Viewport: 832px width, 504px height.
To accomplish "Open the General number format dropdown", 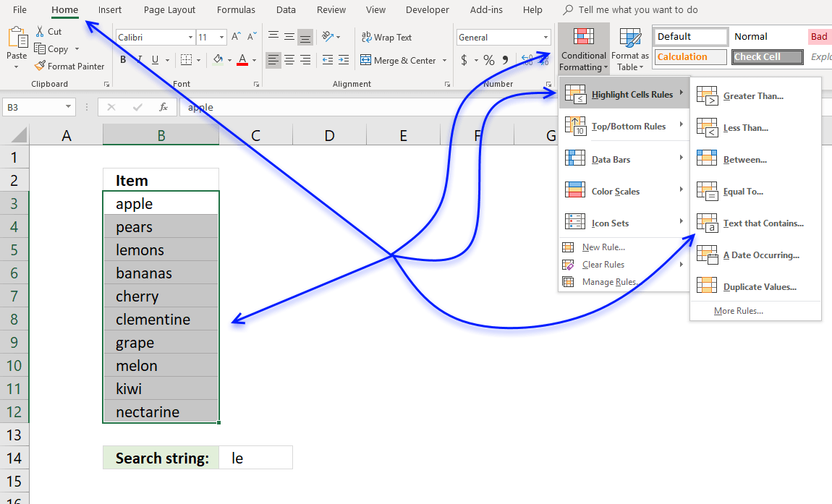I will 546,37.
